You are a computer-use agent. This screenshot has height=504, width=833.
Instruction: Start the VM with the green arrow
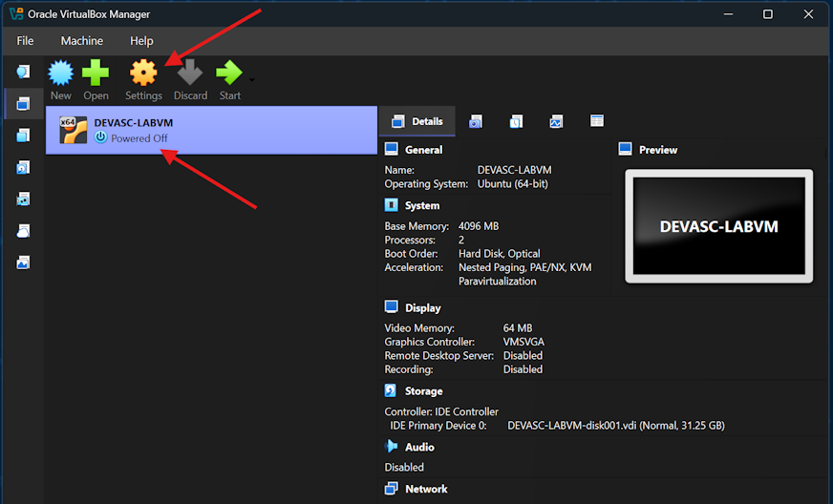pyautogui.click(x=229, y=79)
